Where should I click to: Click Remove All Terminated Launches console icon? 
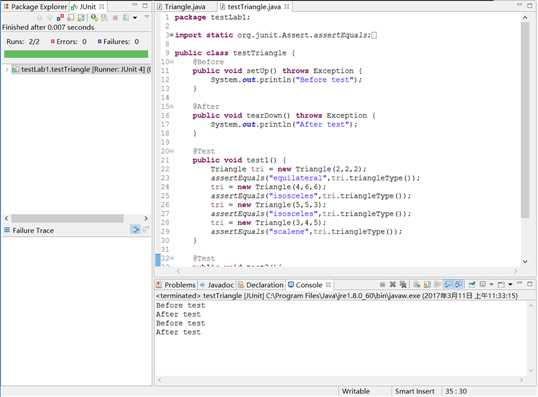pyautogui.click(x=403, y=284)
